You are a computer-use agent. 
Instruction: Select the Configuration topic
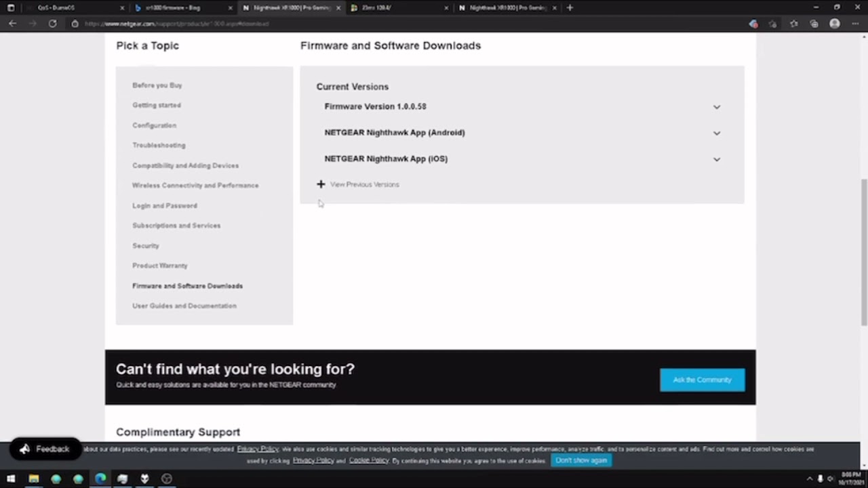click(x=154, y=125)
